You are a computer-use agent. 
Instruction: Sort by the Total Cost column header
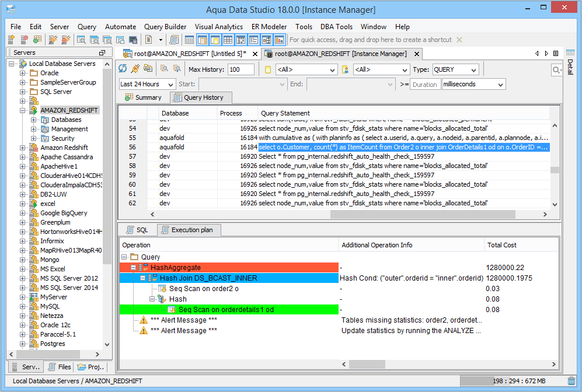[x=521, y=245]
